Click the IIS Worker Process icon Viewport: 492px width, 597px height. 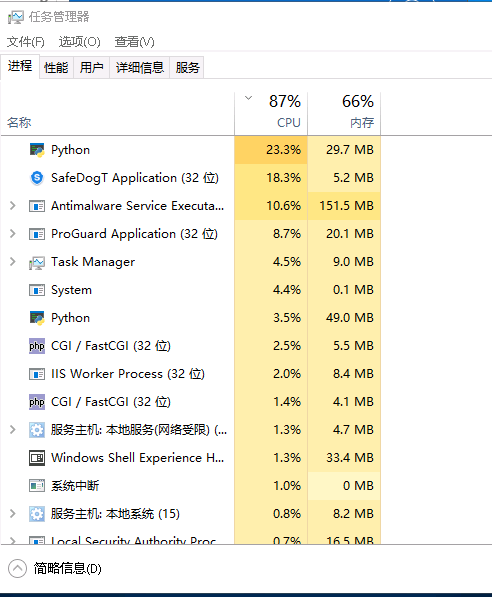(37, 374)
